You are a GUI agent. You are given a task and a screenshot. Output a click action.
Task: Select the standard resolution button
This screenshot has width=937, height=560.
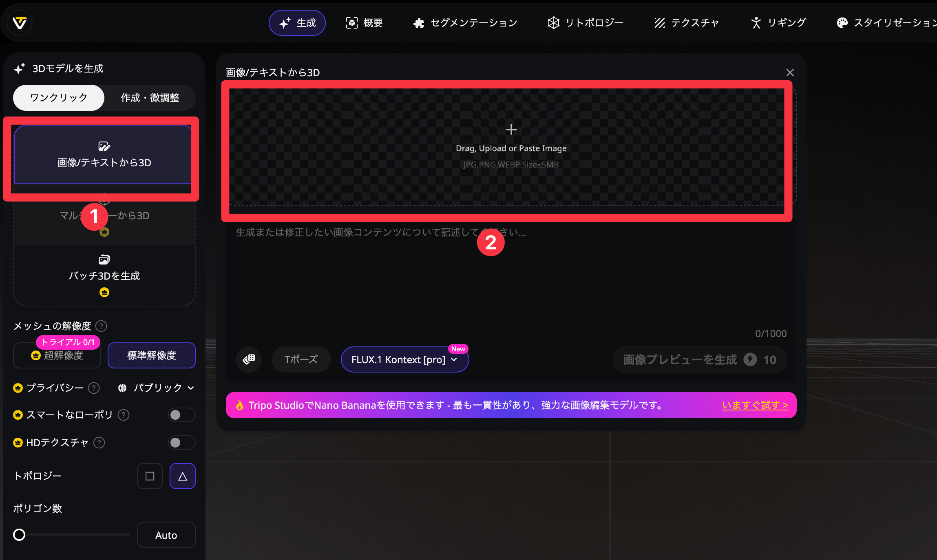[151, 355]
